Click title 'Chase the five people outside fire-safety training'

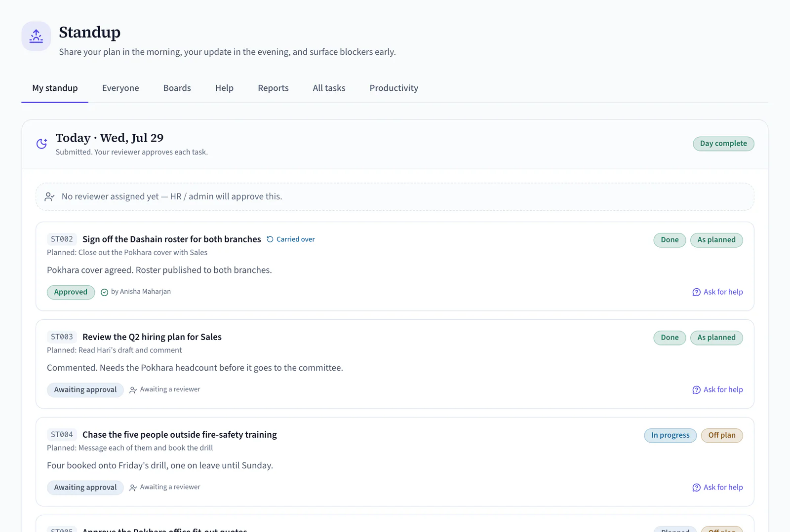click(180, 435)
